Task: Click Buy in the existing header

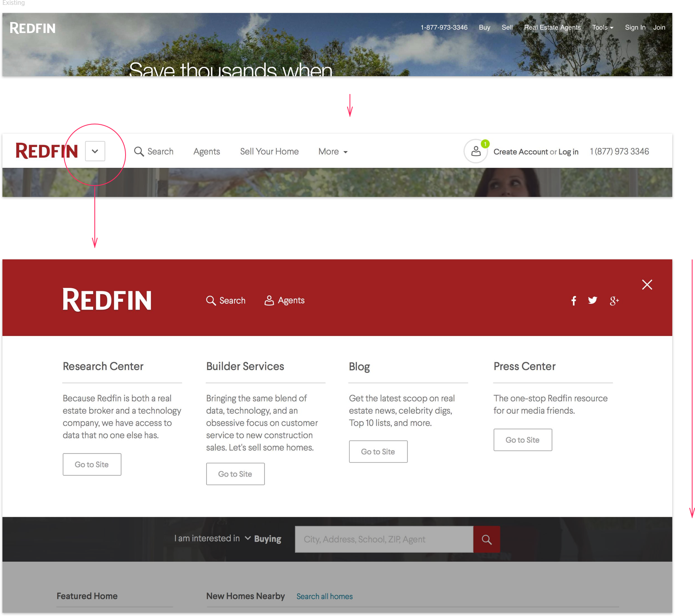Action: [484, 28]
